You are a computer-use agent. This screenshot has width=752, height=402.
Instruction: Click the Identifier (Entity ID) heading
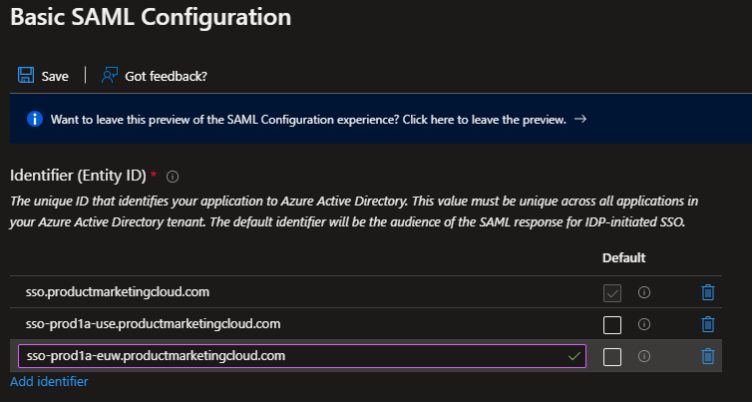point(78,176)
